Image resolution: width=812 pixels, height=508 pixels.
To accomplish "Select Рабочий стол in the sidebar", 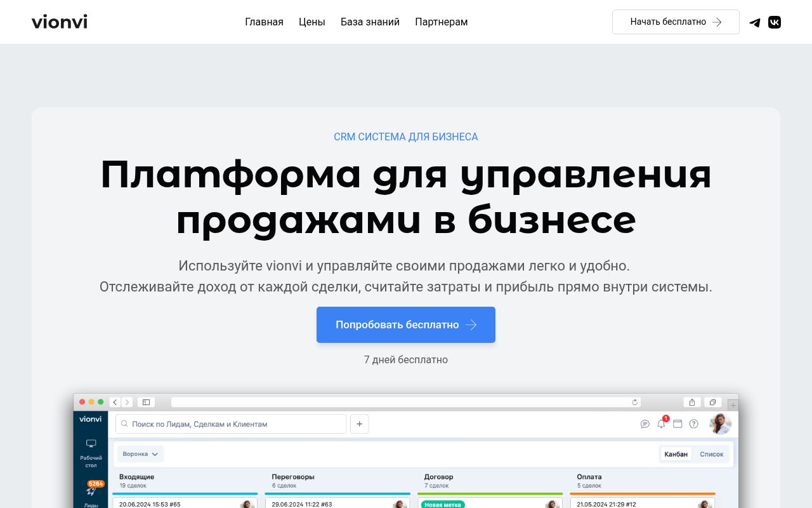I will point(91,452).
